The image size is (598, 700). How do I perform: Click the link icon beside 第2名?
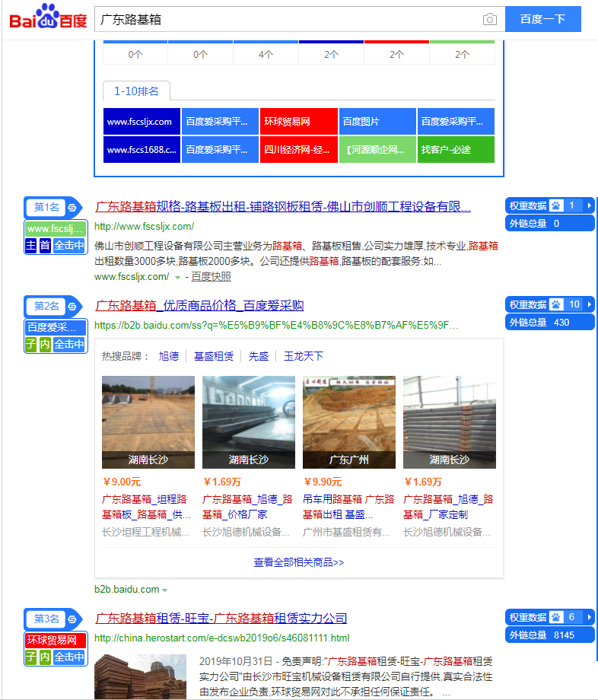pyautogui.click(x=72, y=307)
